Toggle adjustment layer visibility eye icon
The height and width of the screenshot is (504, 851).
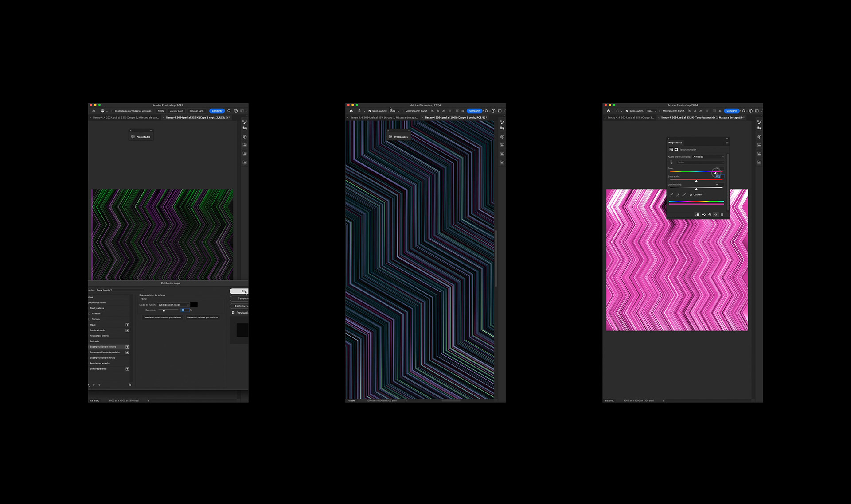tap(716, 215)
